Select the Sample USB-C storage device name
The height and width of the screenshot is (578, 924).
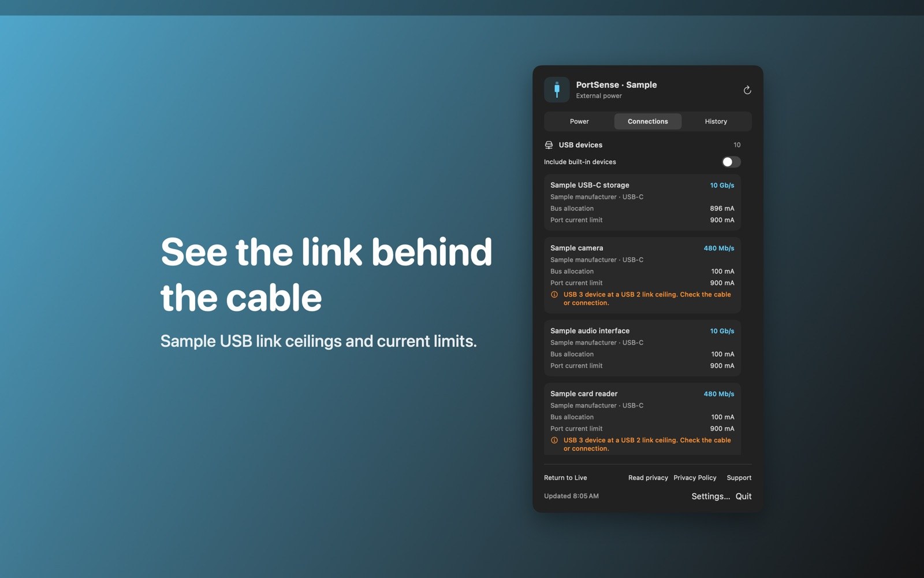pyautogui.click(x=590, y=185)
